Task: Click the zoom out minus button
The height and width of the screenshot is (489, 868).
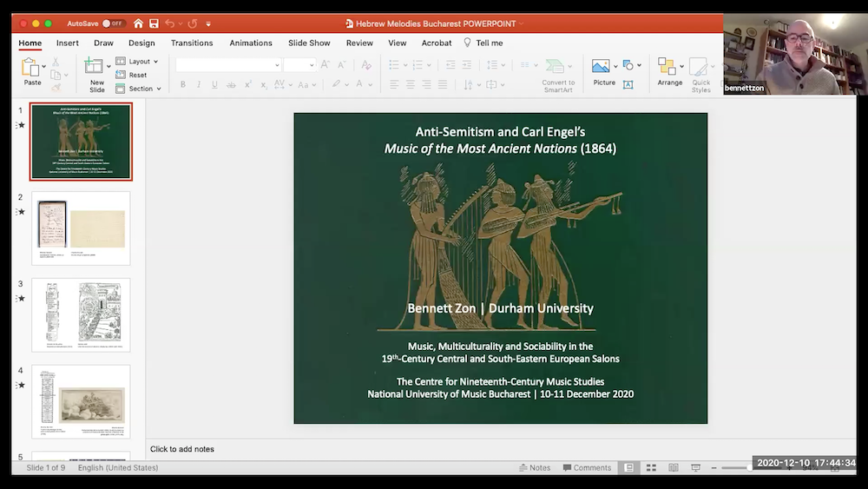Action: click(713, 468)
